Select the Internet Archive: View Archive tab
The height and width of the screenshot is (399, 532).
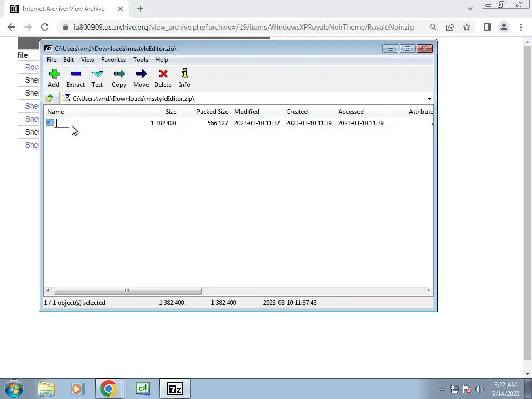pyautogui.click(x=67, y=9)
